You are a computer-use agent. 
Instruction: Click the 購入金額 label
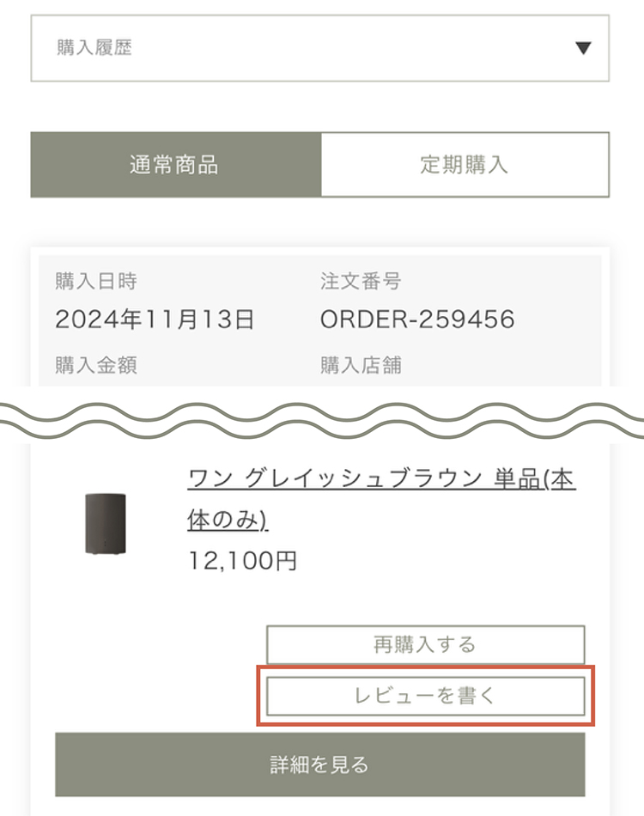tap(96, 365)
